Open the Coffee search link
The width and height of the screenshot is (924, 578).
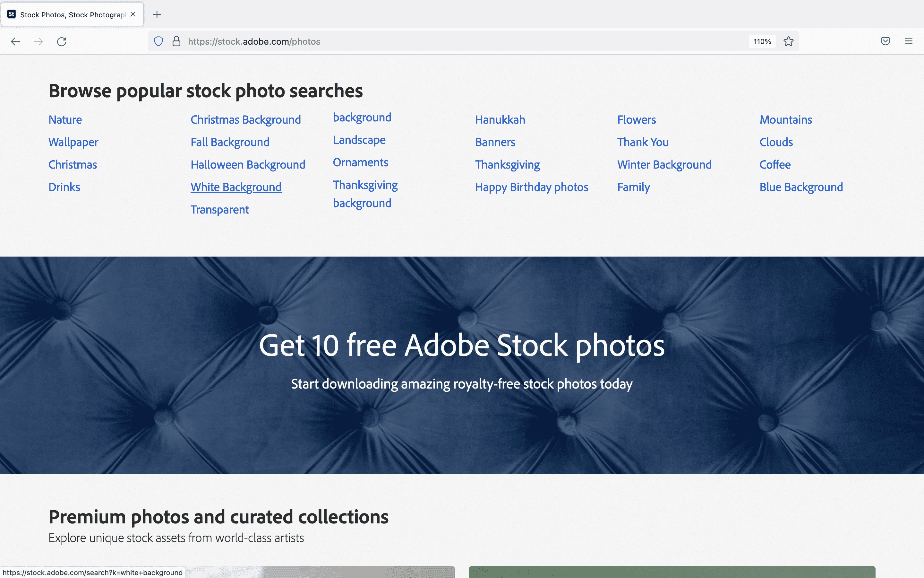pyautogui.click(x=775, y=165)
